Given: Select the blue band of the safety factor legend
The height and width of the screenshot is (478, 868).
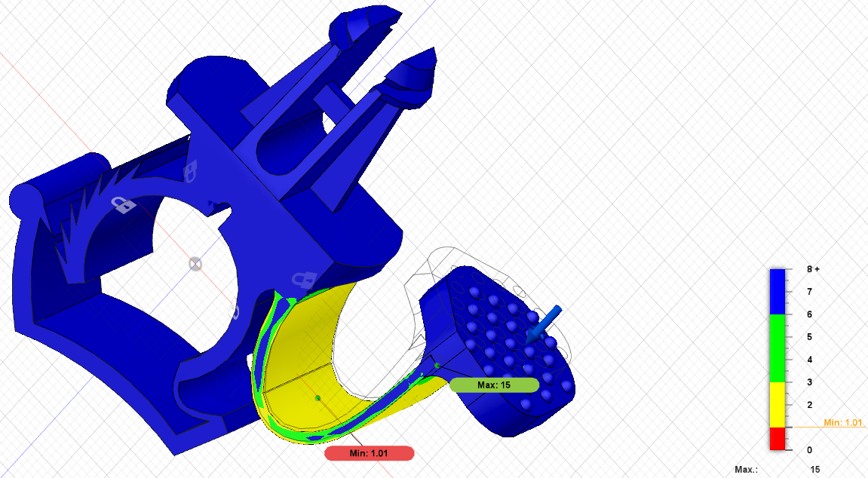Looking at the screenshot, I should tap(778, 292).
